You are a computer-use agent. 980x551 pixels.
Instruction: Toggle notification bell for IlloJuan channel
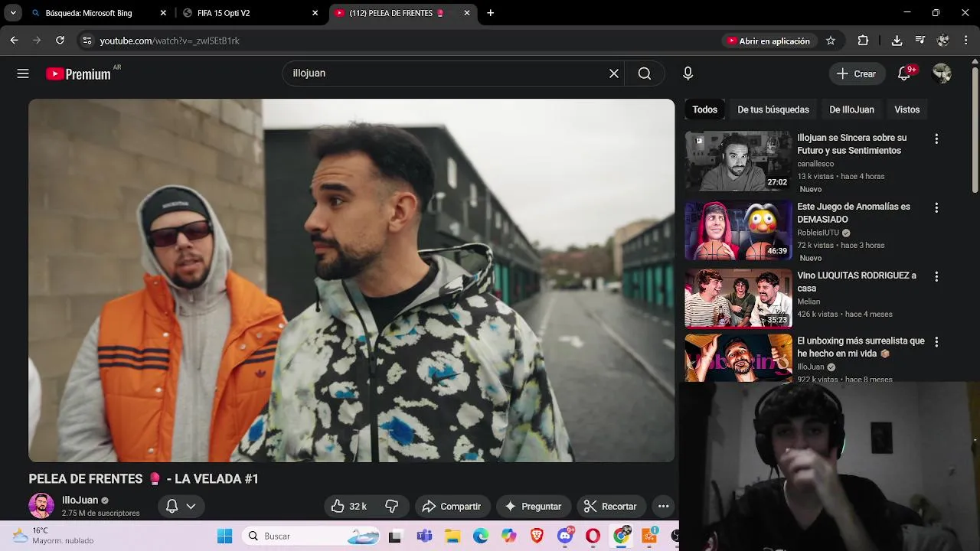coord(181,507)
